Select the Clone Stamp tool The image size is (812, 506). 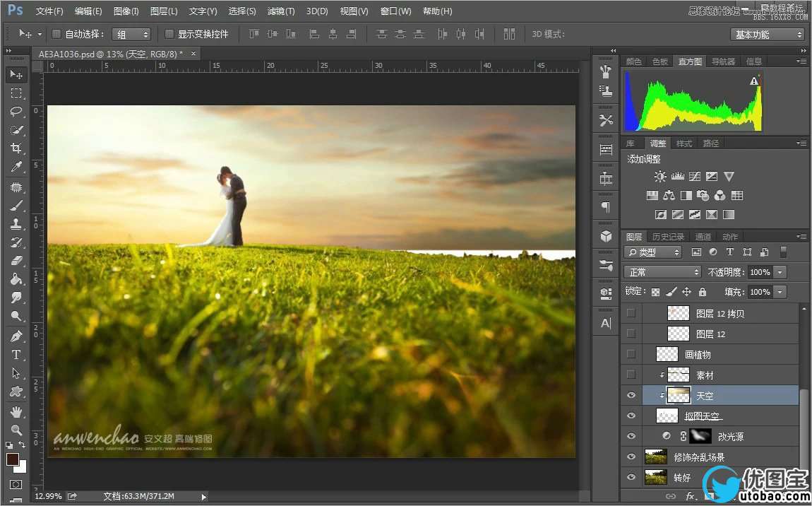click(16, 223)
